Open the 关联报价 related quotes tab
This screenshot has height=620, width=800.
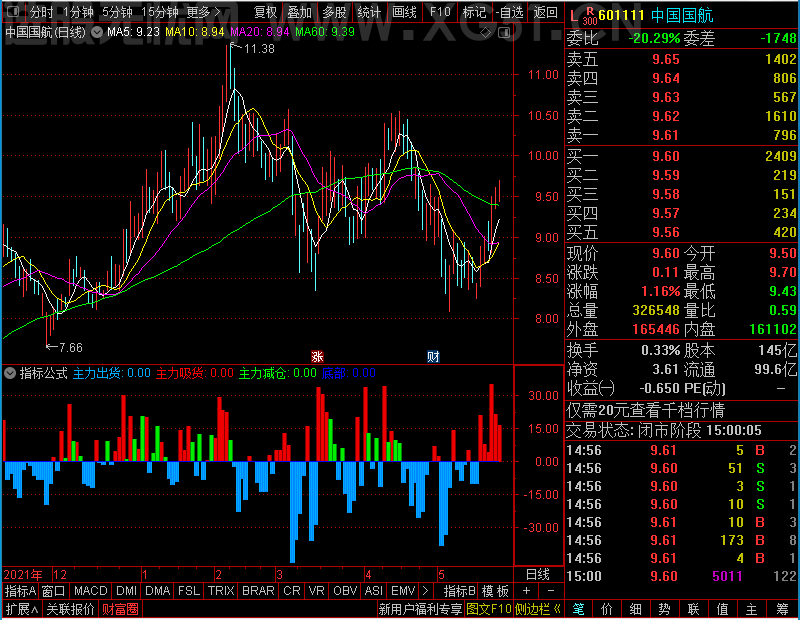(x=70, y=609)
